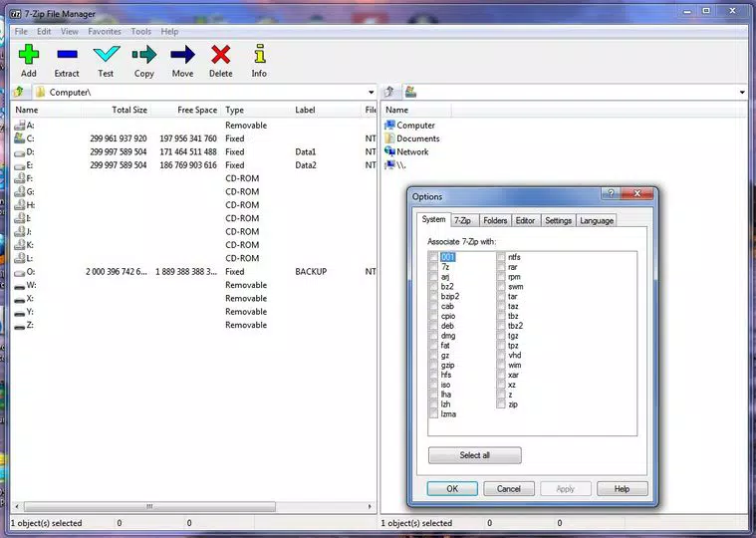This screenshot has height=538, width=756.
Task: Open Computer icon in right panel
Action: coord(389,126)
